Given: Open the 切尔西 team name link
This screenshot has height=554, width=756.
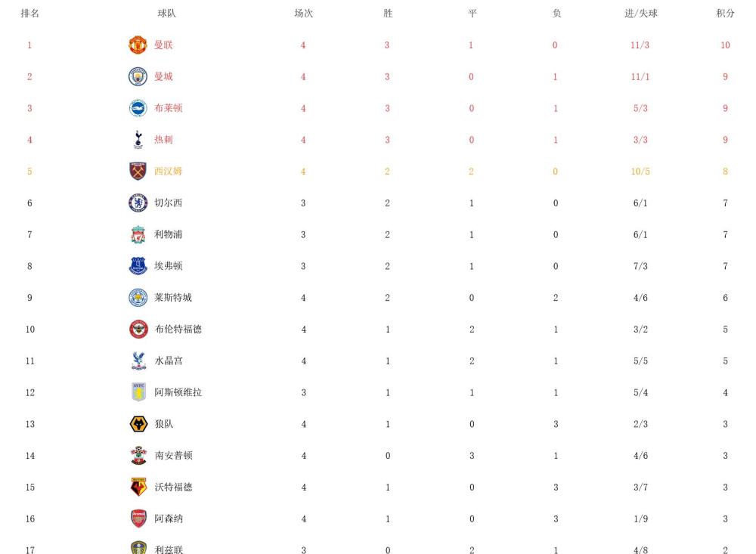Looking at the screenshot, I should point(169,203).
